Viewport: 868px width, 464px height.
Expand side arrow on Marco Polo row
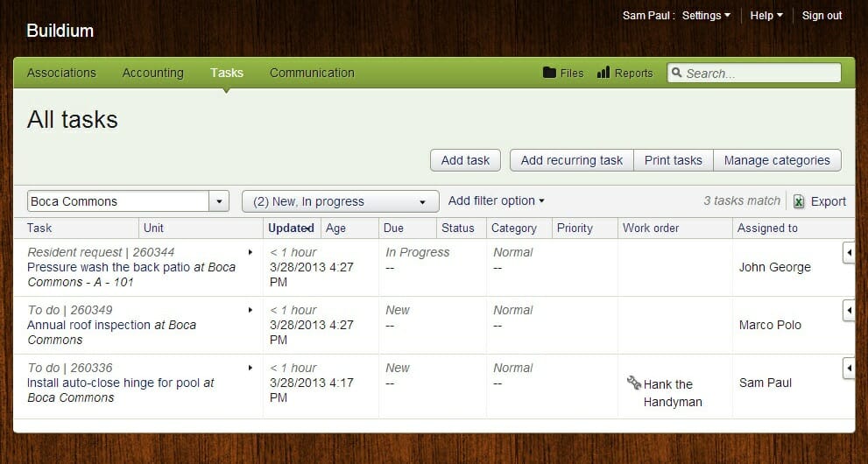(x=848, y=311)
